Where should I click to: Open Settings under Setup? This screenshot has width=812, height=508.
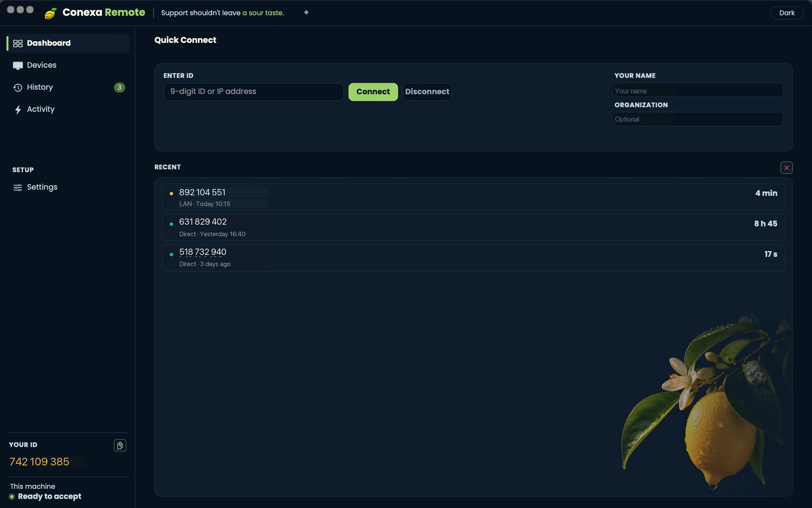point(68,187)
